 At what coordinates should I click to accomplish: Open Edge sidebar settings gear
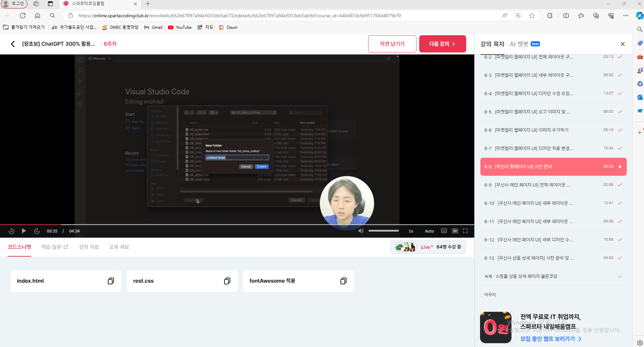point(640,343)
